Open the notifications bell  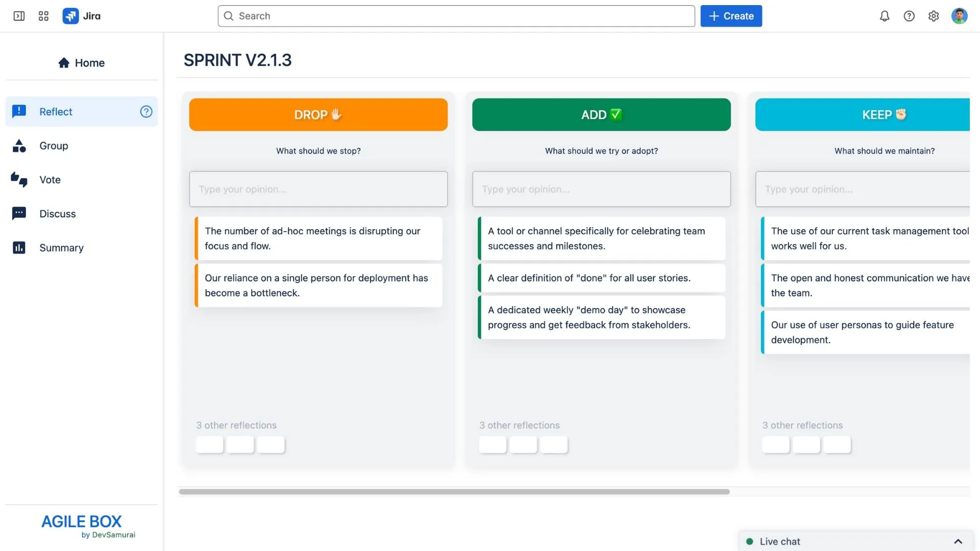pyautogui.click(x=885, y=16)
